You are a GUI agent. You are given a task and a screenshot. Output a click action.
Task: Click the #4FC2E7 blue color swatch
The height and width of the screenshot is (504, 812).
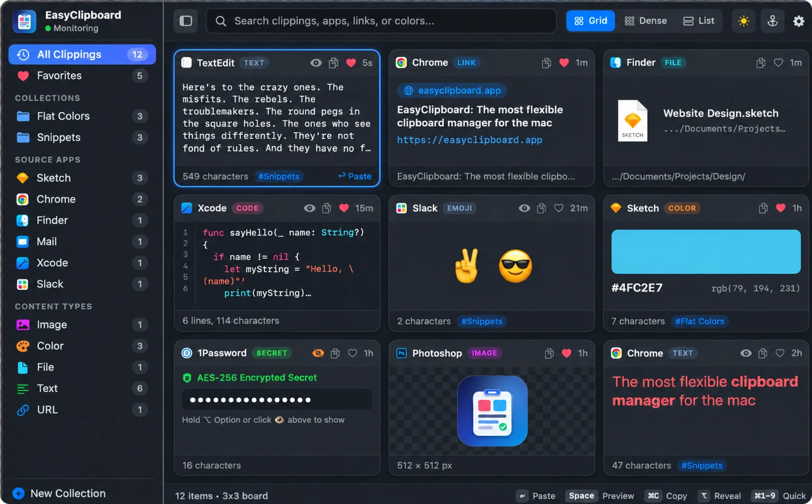coord(706,252)
